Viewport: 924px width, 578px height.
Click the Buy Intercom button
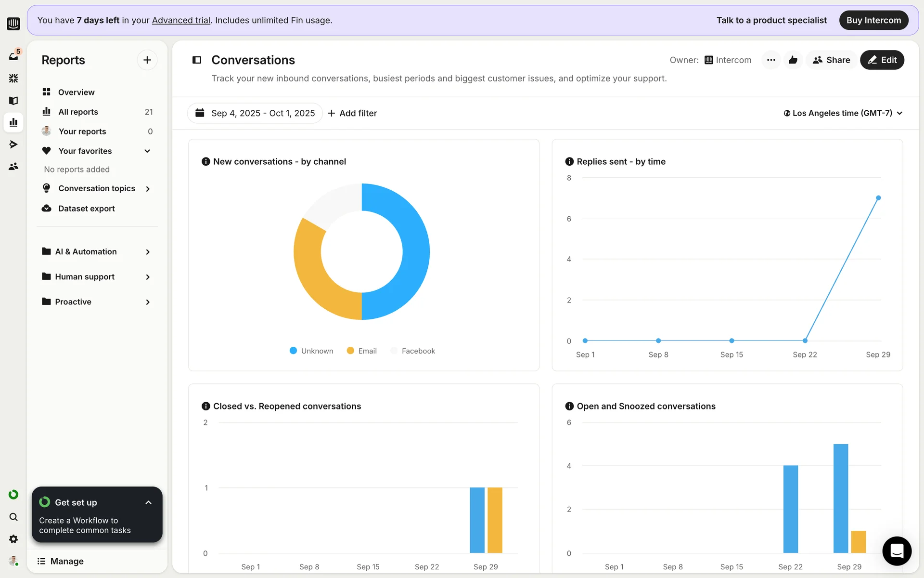[873, 20]
